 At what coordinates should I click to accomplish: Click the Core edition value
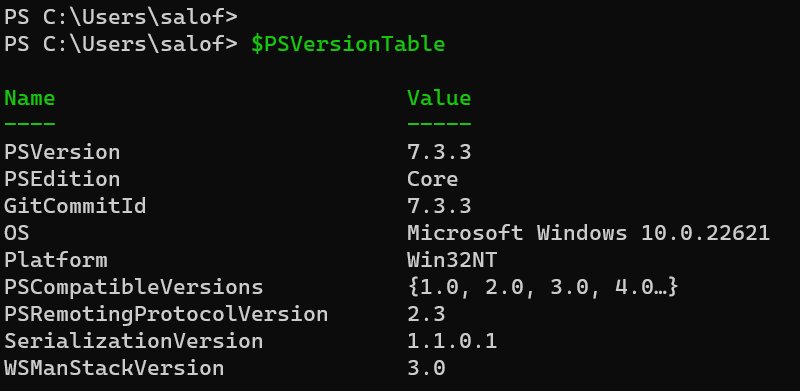point(433,179)
